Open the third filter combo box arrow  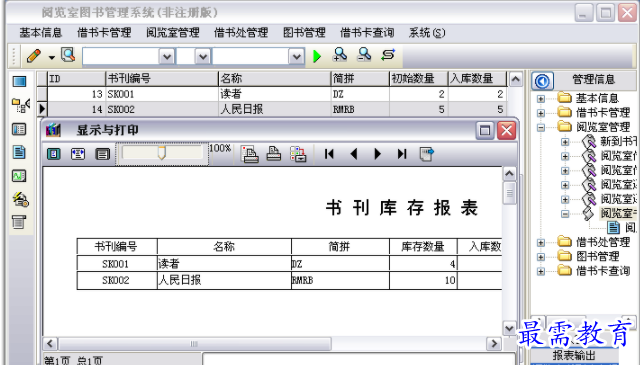click(296, 57)
